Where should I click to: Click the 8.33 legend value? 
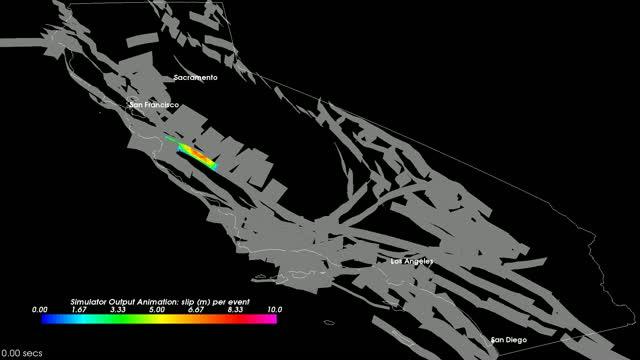coord(235,310)
